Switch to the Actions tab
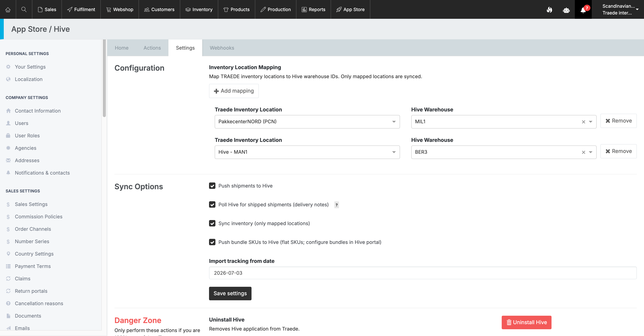The height and width of the screenshot is (336, 644). (152, 48)
